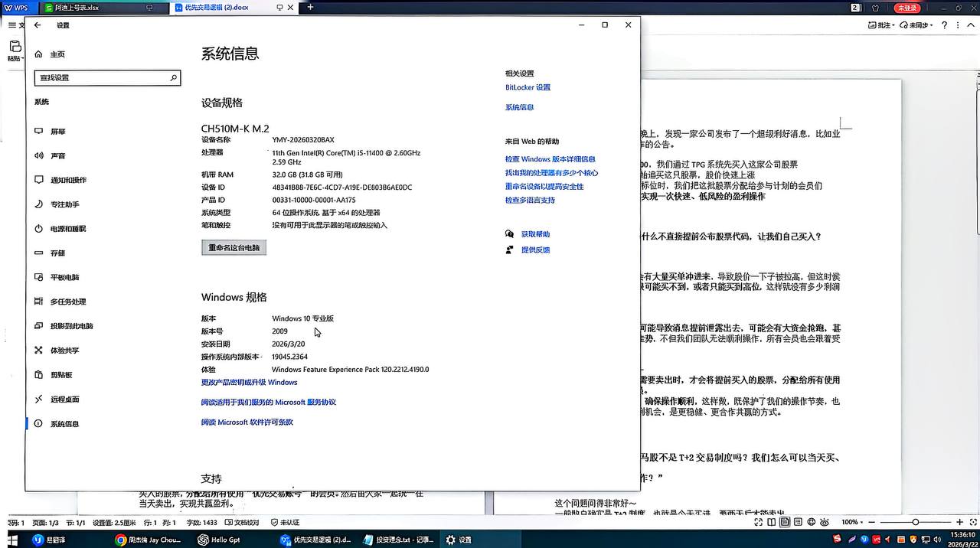Open a new WPS tab with plus
Viewport: 980px width, 548px height.
310,7
